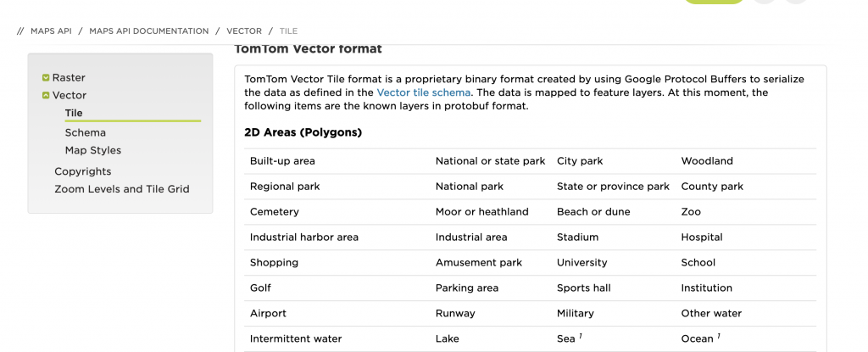Go to Map Styles in sidebar
The width and height of the screenshot is (868, 352).
pyautogui.click(x=92, y=150)
